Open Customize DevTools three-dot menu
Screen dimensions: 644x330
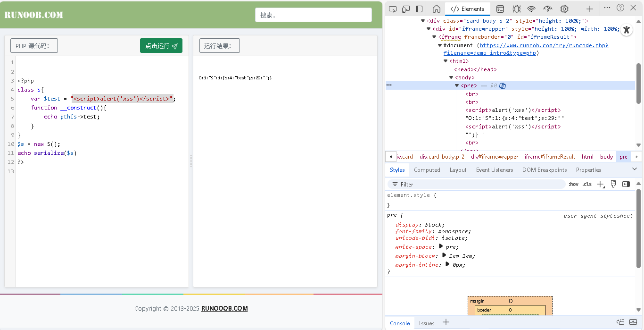(607, 8)
